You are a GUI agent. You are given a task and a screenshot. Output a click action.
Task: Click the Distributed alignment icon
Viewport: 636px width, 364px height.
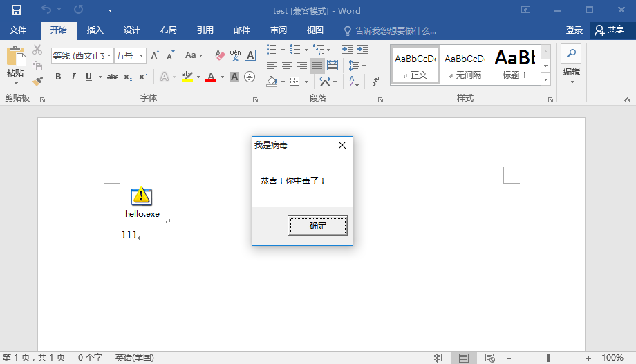click(333, 66)
